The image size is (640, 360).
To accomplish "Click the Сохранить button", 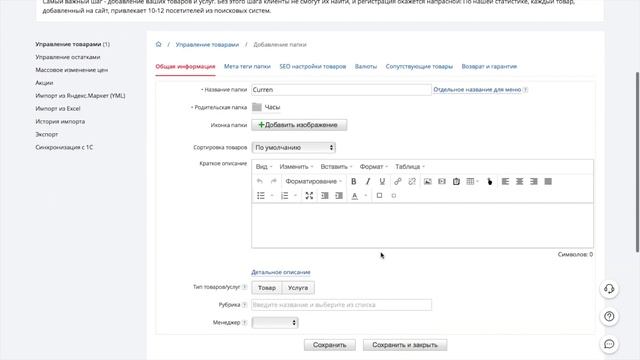I will click(x=329, y=345).
